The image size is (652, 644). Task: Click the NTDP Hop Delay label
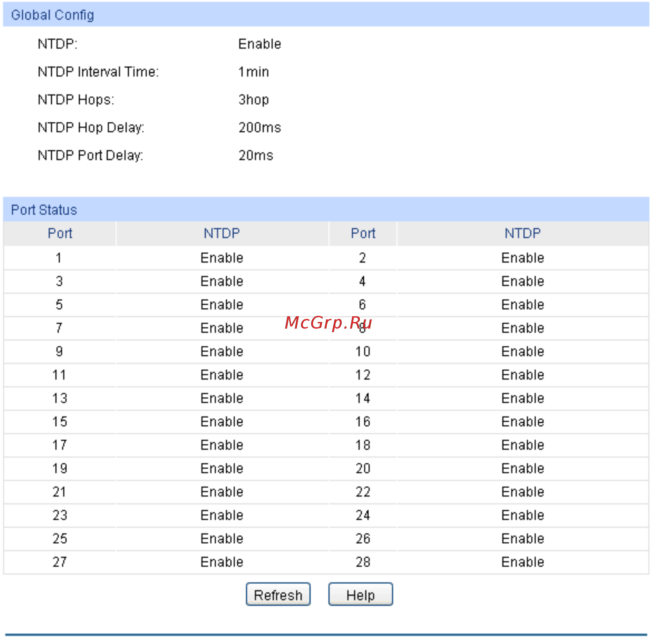coord(91,128)
